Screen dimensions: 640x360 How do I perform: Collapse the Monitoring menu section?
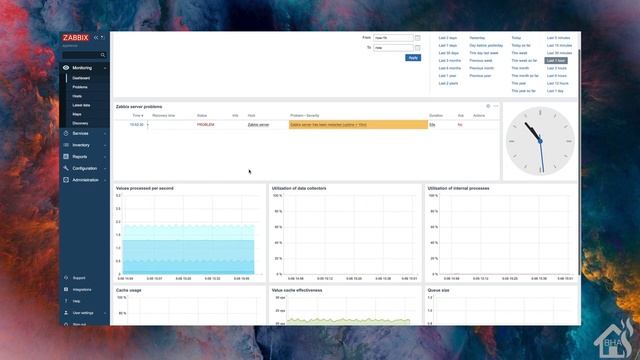coord(105,68)
